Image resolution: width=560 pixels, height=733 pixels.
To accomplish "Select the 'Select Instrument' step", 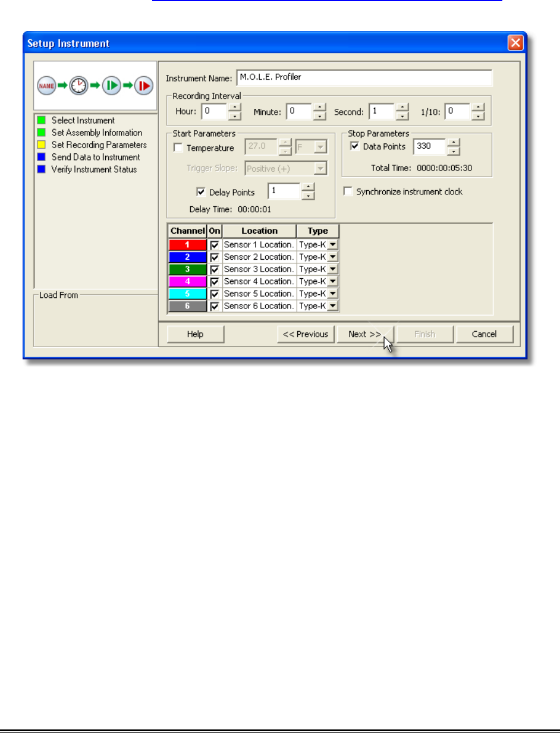I will point(83,121).
